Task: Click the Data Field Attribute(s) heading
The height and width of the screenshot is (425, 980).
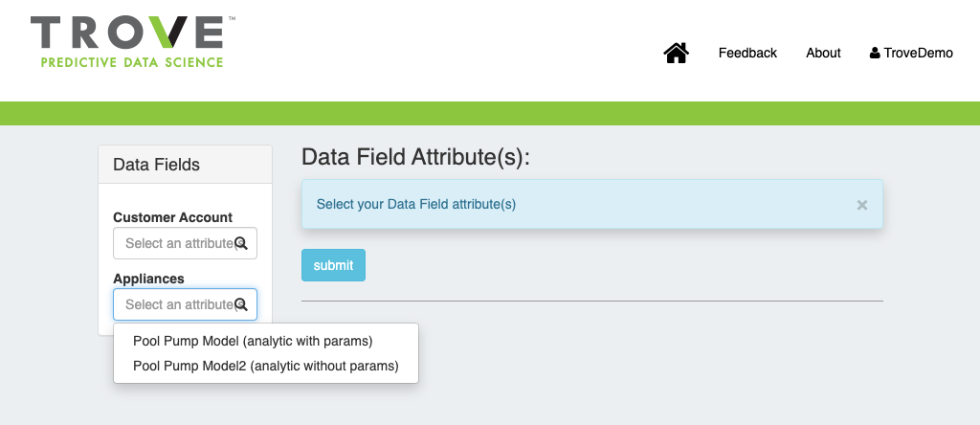Action: coord(415,157)
